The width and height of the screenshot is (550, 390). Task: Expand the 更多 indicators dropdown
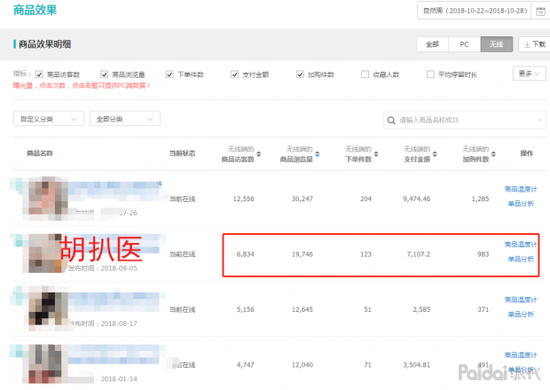(529, 74)
